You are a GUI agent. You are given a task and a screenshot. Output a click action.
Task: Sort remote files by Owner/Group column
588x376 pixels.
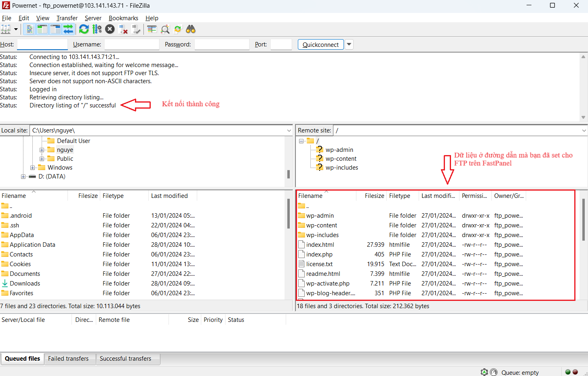point(509,196)
